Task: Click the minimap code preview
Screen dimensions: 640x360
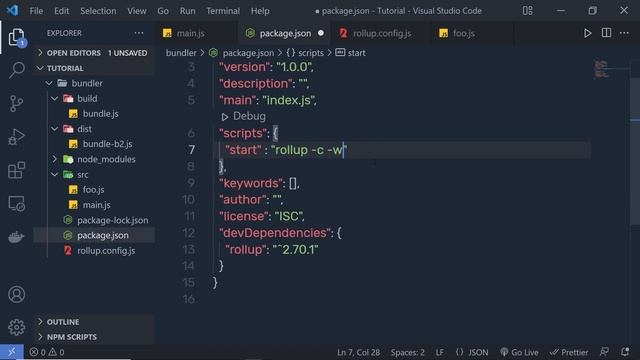Action: (x=601, y=69)
